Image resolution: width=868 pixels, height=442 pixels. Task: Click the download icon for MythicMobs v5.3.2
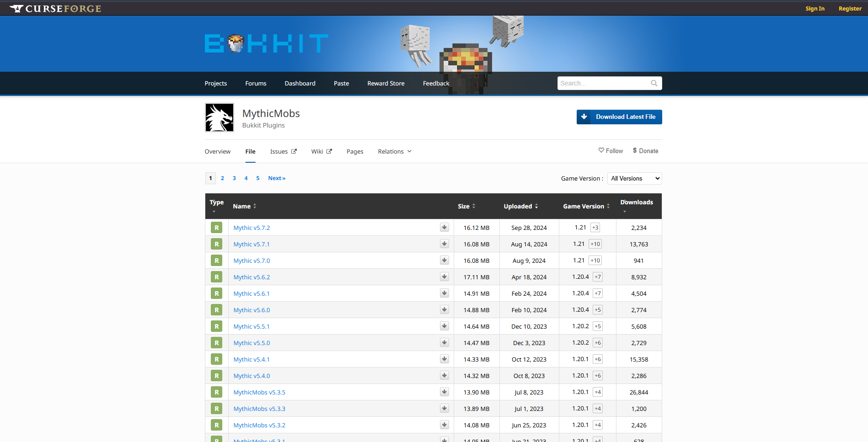445,425
